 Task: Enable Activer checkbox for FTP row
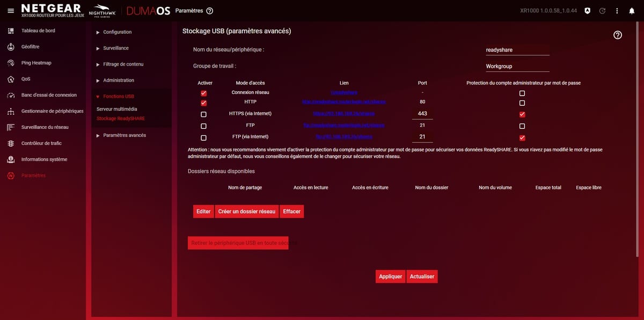[203, 126]
